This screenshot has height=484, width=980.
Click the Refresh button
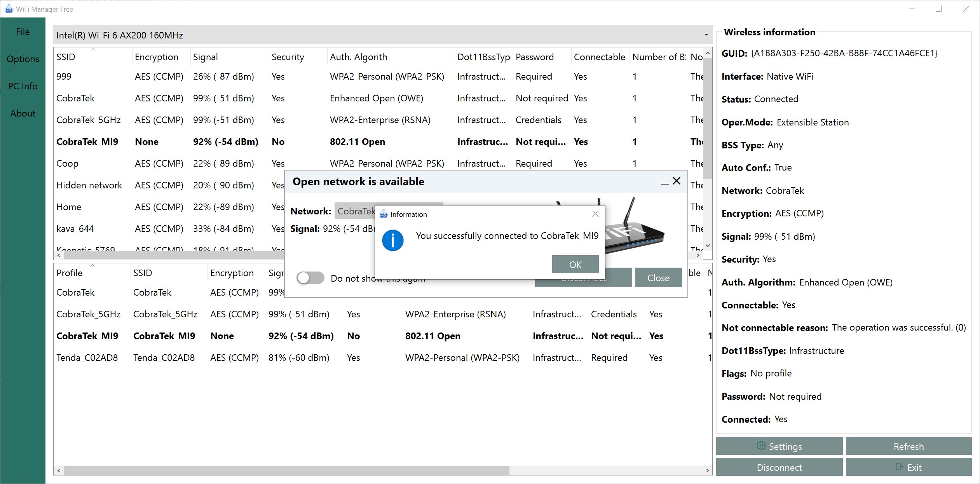(x=909, y=446)
